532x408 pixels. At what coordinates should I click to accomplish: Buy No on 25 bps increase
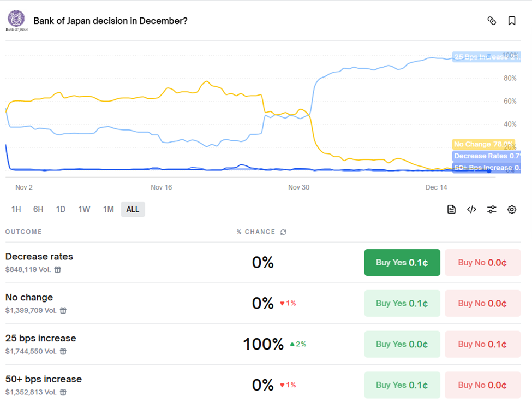pyautogui.click(x=482, y=344)
